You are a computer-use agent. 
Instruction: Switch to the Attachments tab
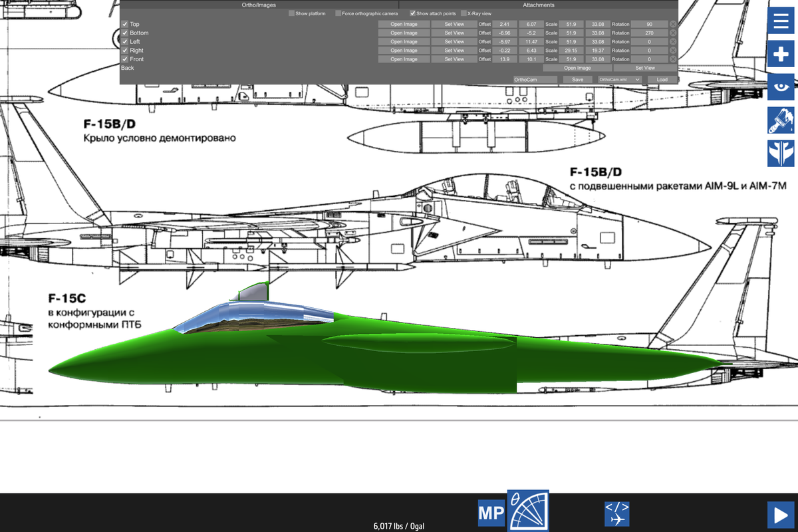[539, 5]
